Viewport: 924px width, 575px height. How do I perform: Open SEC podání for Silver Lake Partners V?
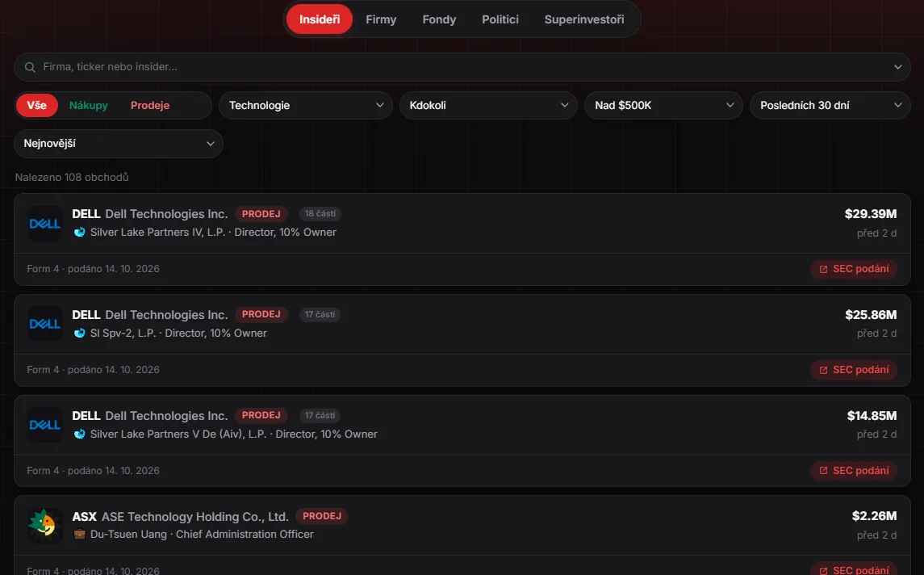pos(854,471)
